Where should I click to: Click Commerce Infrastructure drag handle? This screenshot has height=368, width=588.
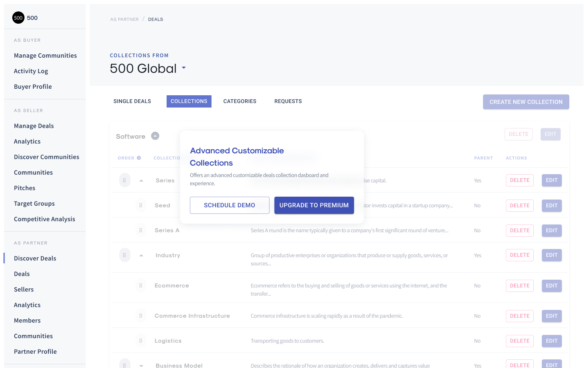point(140,316)
